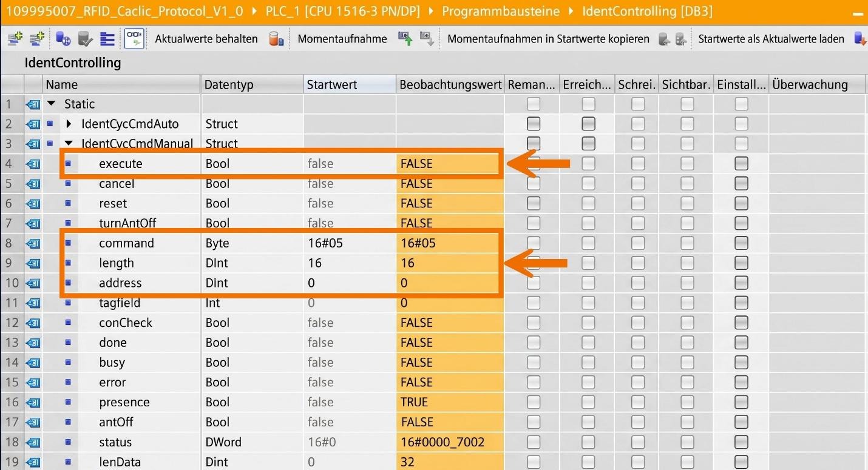Click Startwerte als Aktualwerte laden
Viewport: 868px width, 470px height.
[771, 39]
